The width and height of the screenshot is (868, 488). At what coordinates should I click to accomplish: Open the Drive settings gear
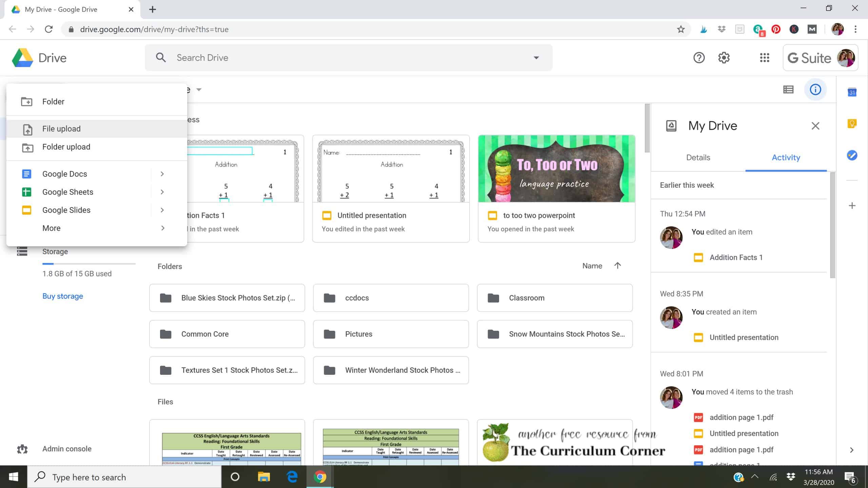click(724, 58)
